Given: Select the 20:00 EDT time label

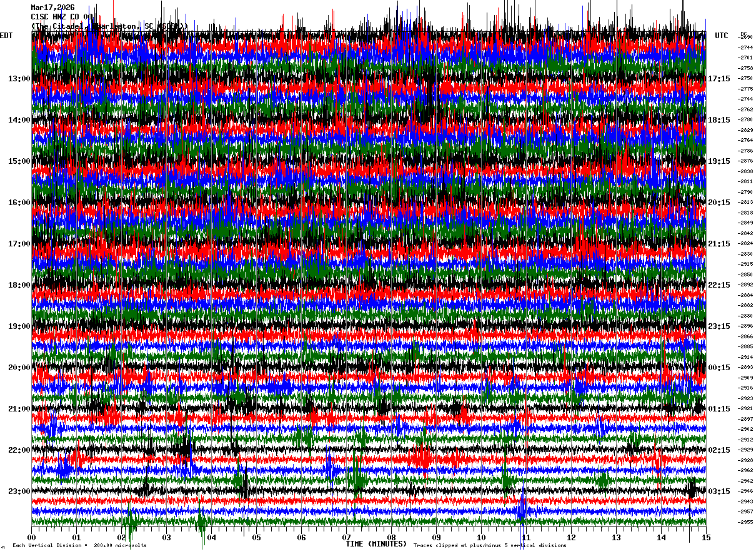Looking at the screenshot, I should click(x=19, y=368).
